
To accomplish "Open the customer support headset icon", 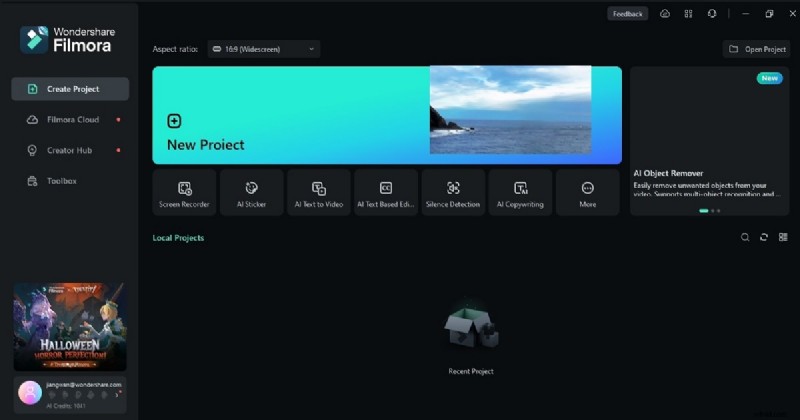I will (712, 14).
